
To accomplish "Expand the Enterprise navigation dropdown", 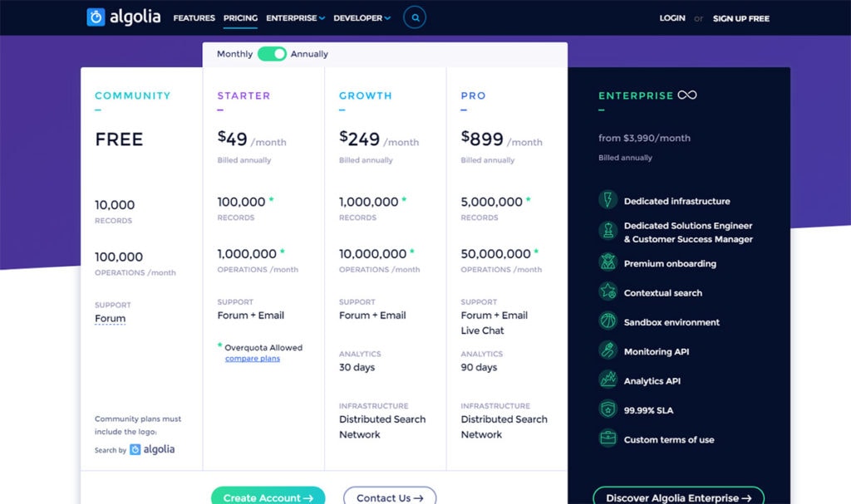I will tap(295, 17).
